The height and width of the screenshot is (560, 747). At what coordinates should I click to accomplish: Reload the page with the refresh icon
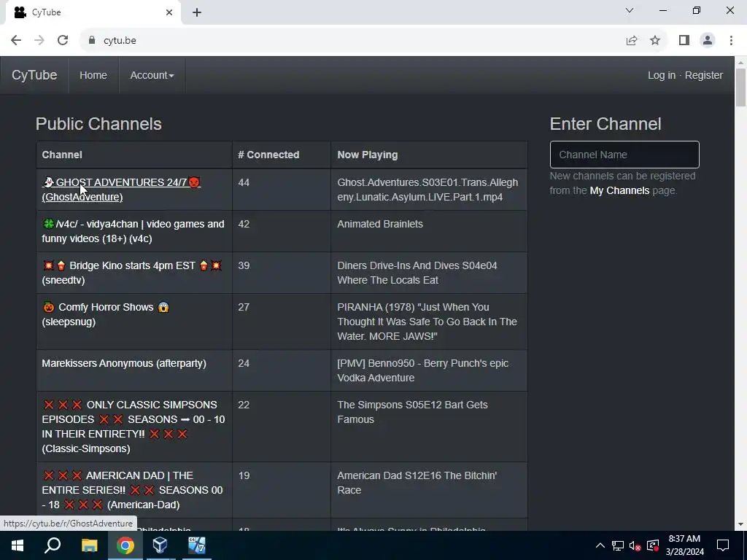pos(63,41)
